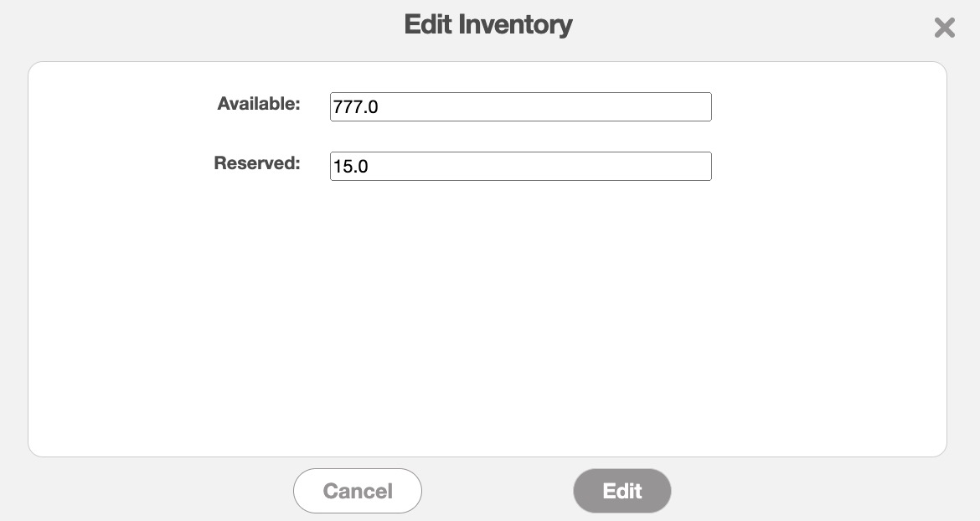
Task: Activate the 777.0 Available value box
Action: tap(520, 107)
